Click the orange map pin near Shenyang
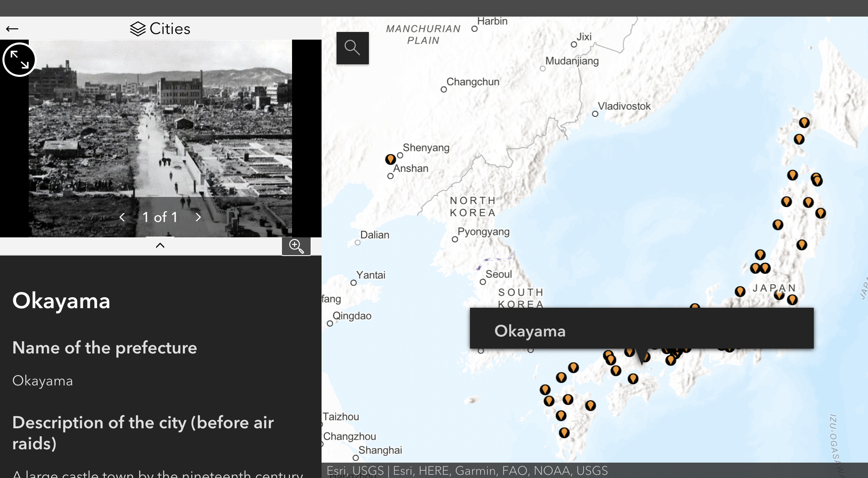The height and width of the screenshot is (478, 868). coord(390,159)
